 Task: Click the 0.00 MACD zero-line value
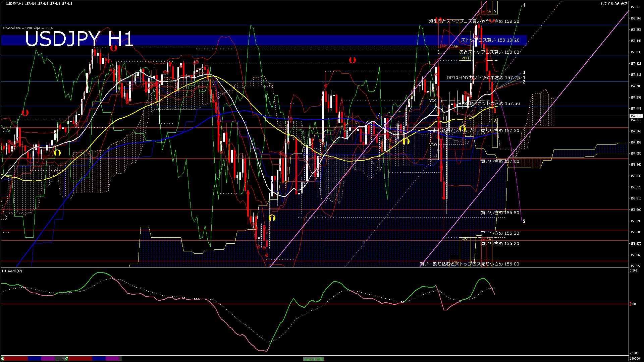pos(633,304)
